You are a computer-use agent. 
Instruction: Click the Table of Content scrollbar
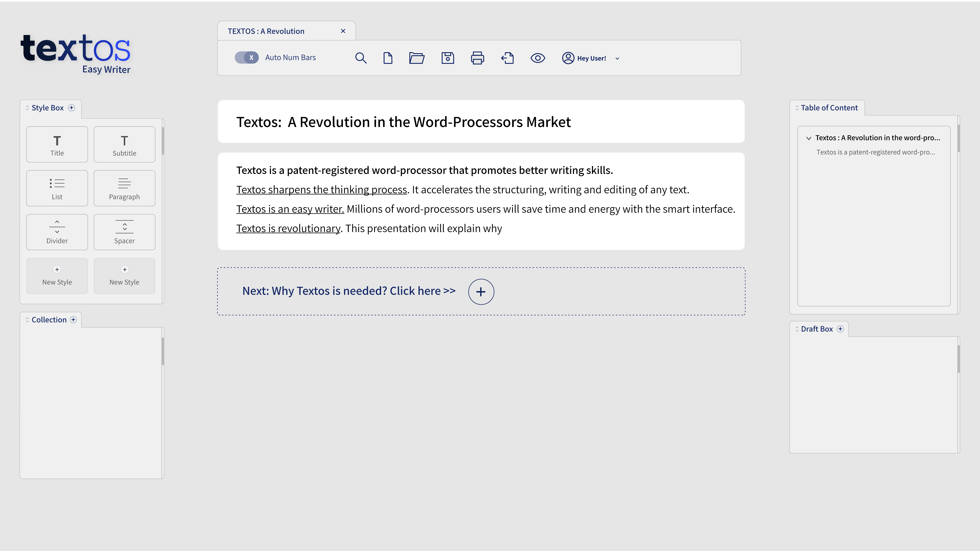959,138
